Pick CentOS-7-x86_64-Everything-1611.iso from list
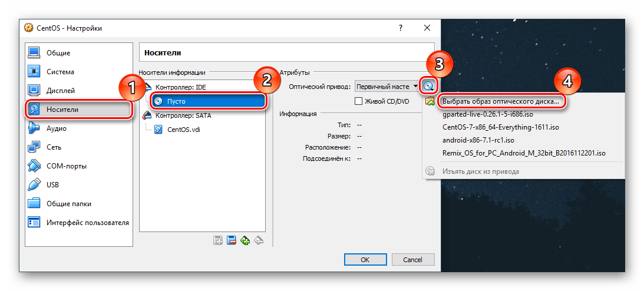644x291 pixels. [501, 127]
